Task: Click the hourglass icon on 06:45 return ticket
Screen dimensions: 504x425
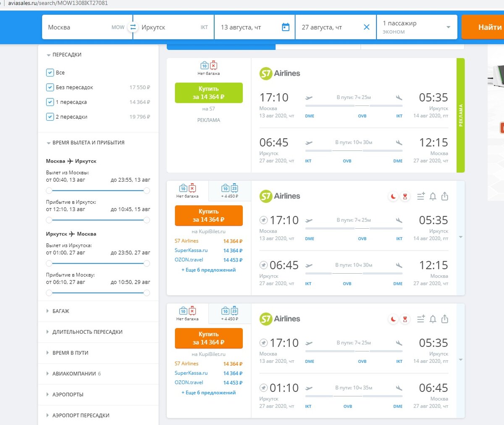Action: [405, 196]
